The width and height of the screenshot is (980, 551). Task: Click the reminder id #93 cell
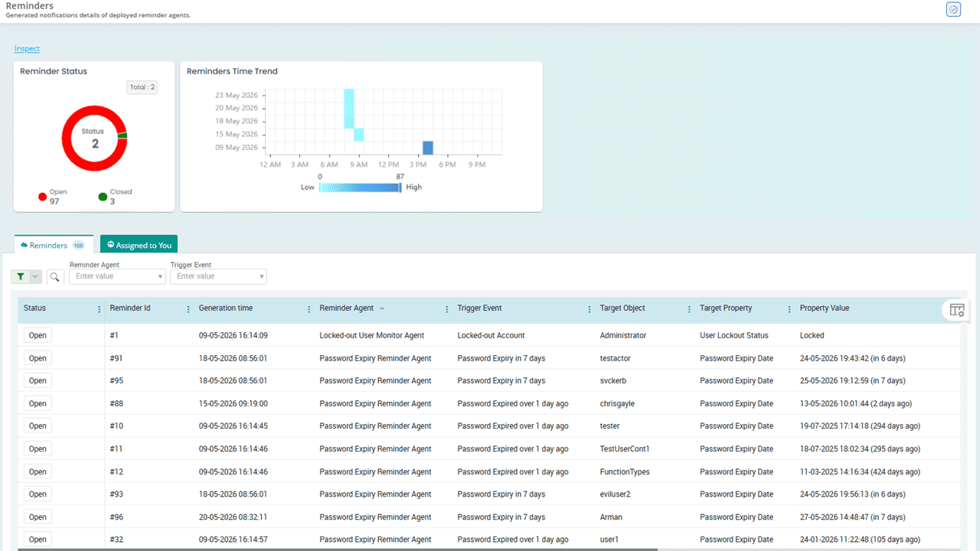click(x=116, y=494)
